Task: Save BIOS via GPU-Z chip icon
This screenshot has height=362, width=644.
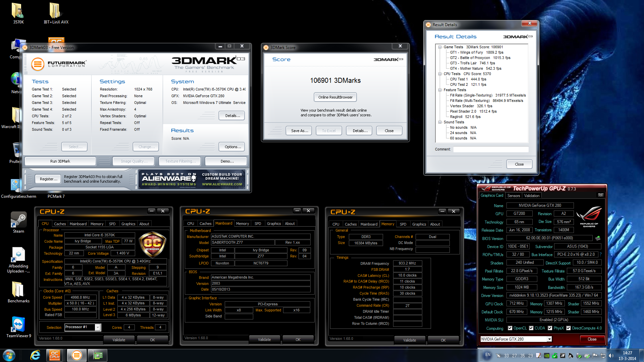Action: coord(598,238)
